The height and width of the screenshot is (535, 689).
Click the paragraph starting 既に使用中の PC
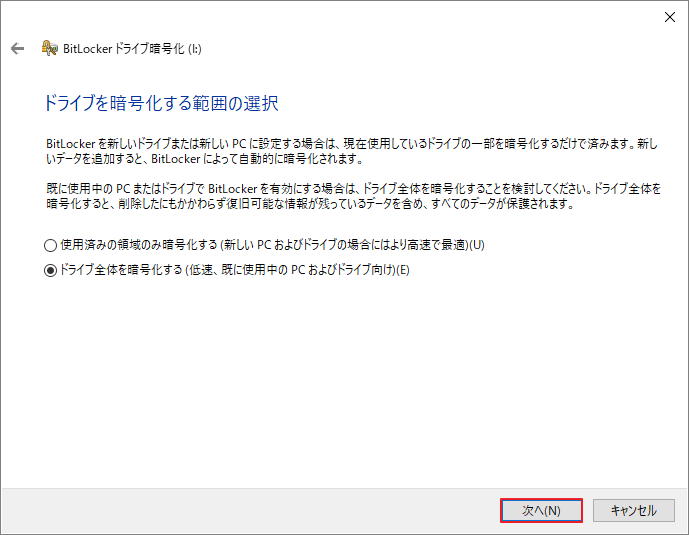354,196
